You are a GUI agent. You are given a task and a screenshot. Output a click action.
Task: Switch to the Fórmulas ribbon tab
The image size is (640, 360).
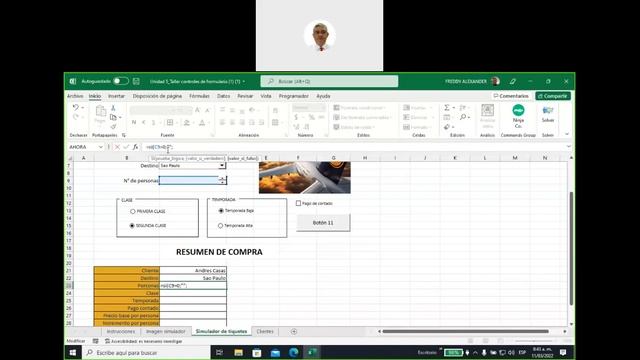pos(199,96)
